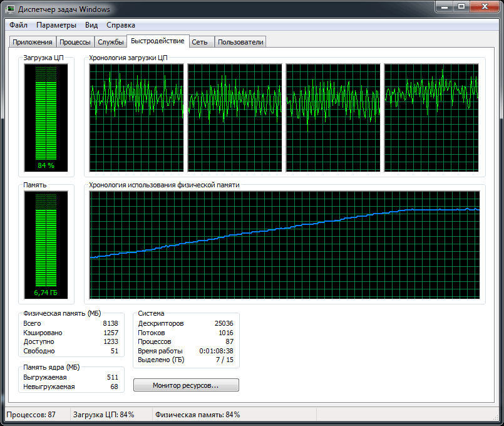This screenshot has height=426, width=504.
Task: Click the Монитор ресурсов button
Action: [x=186, y=385]
